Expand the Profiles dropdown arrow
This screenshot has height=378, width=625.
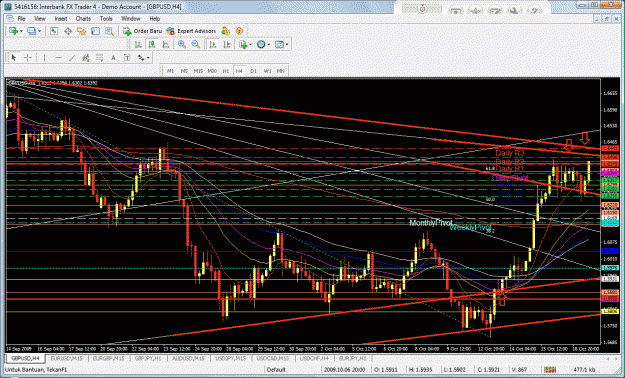click(x=39, y=31)
